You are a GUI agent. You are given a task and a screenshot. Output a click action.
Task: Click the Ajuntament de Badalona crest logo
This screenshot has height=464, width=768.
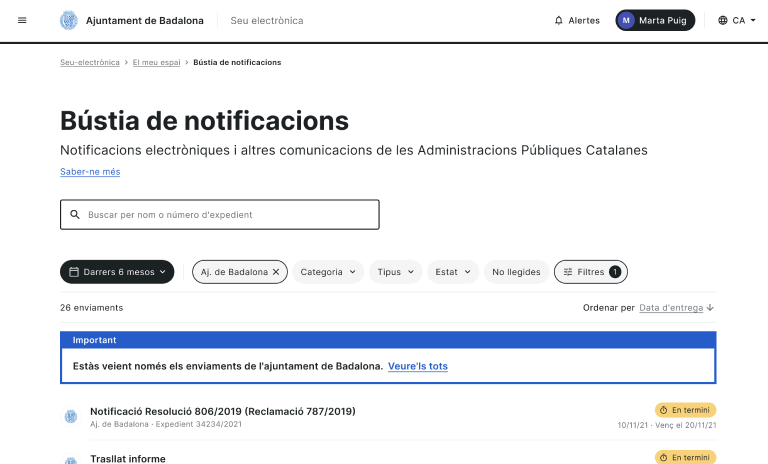tap(69, 21)
